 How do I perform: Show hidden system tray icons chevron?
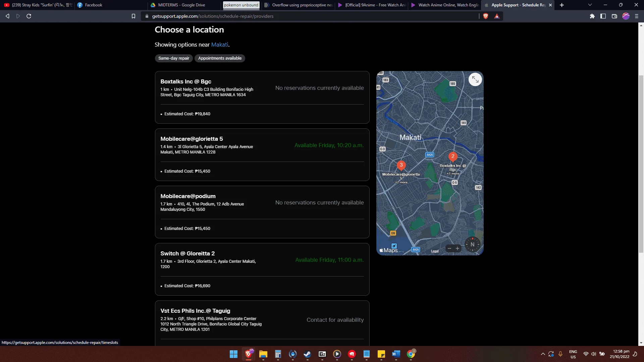(x=543, y=354)
